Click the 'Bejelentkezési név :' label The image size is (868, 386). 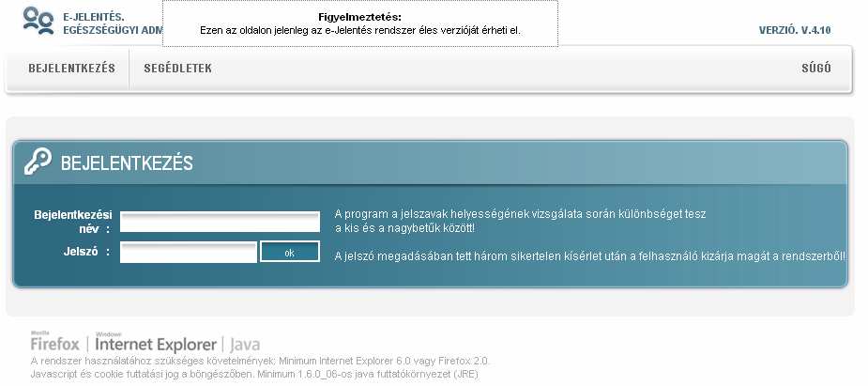72,221
